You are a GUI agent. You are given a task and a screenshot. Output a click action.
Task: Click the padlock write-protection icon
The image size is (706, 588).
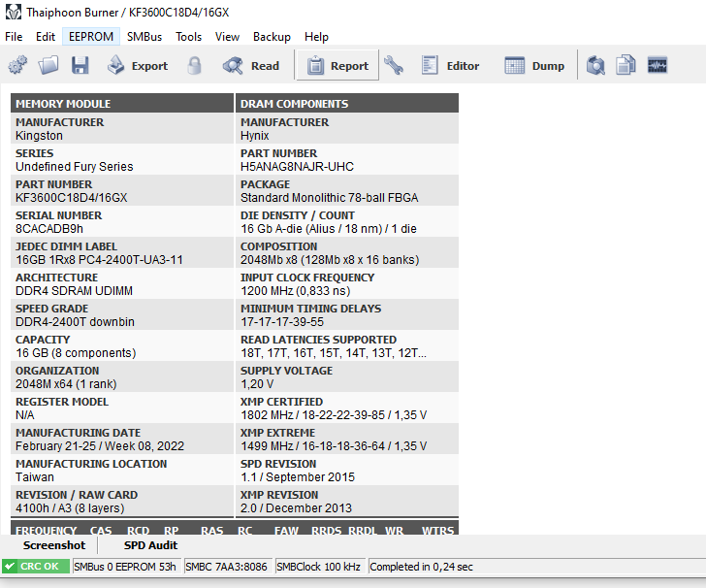point(195,65)
